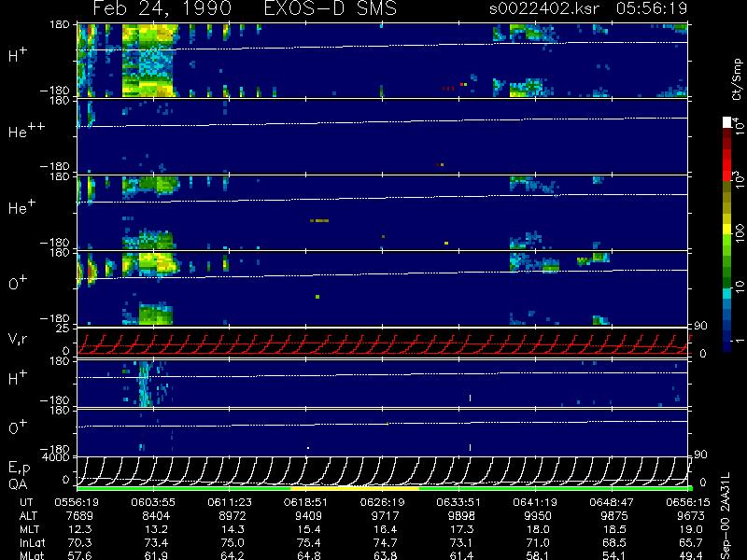Click InLat value '68.5'
Viewport: 747px width, 560px height.
pyautogui.click(x=614, y=542)
